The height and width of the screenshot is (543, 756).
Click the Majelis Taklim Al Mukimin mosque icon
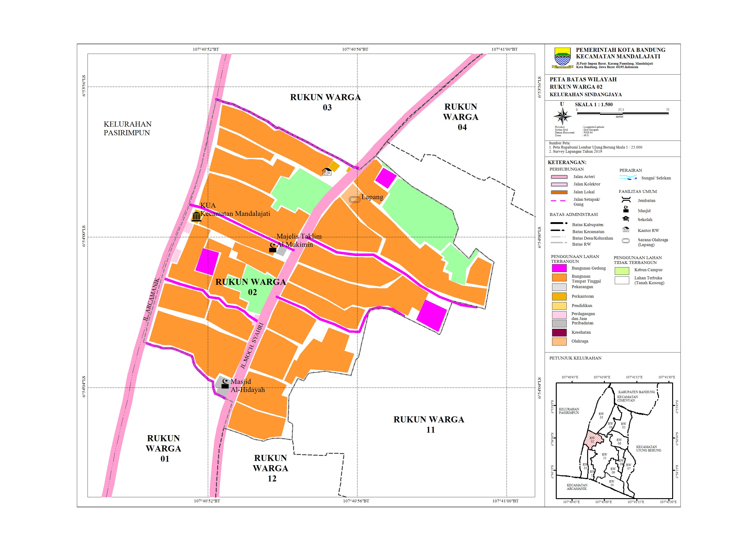pos(273,248)
